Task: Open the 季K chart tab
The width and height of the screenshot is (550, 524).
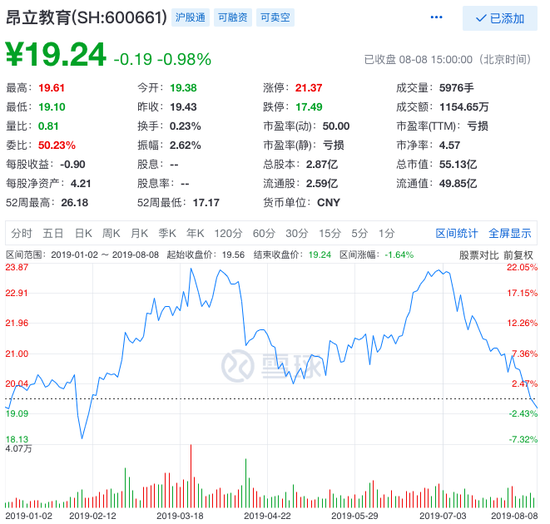Action: point(167,233)
